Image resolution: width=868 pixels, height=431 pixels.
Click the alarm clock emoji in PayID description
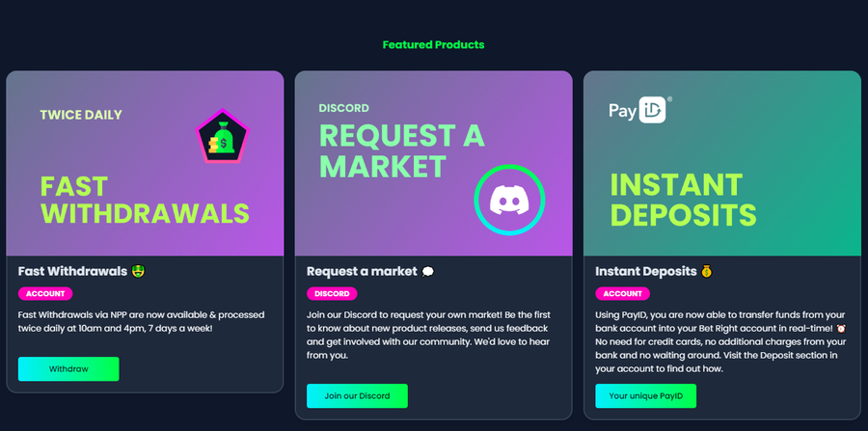[x=841, y=328]
